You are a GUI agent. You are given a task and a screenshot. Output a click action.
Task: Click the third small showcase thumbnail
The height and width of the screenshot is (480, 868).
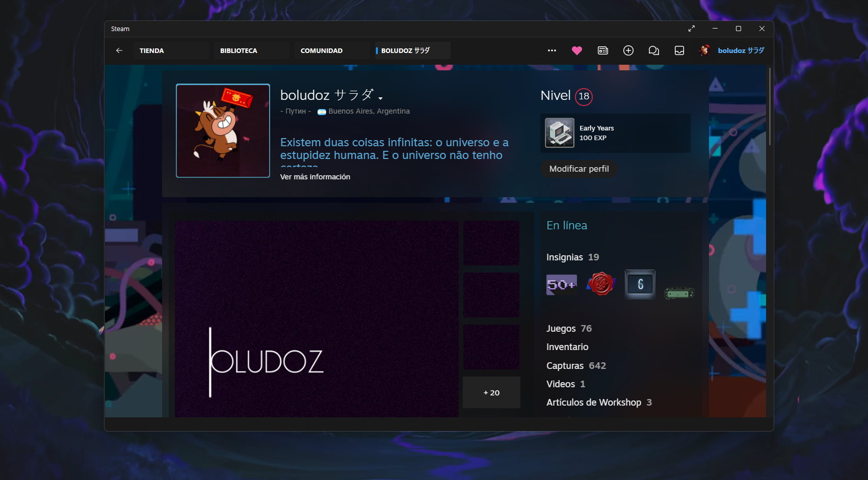click(x=491, y=347)
